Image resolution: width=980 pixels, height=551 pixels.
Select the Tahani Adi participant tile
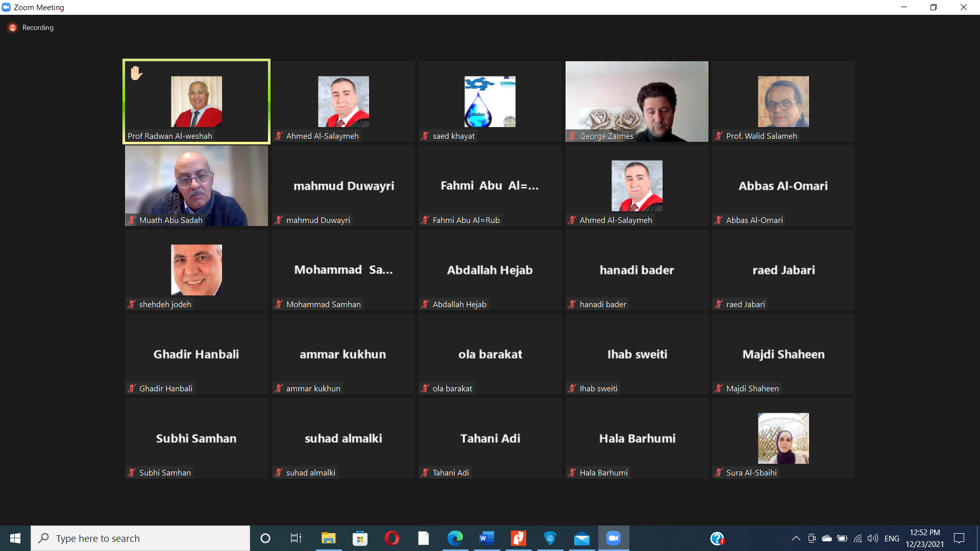[x=490, y=438]
